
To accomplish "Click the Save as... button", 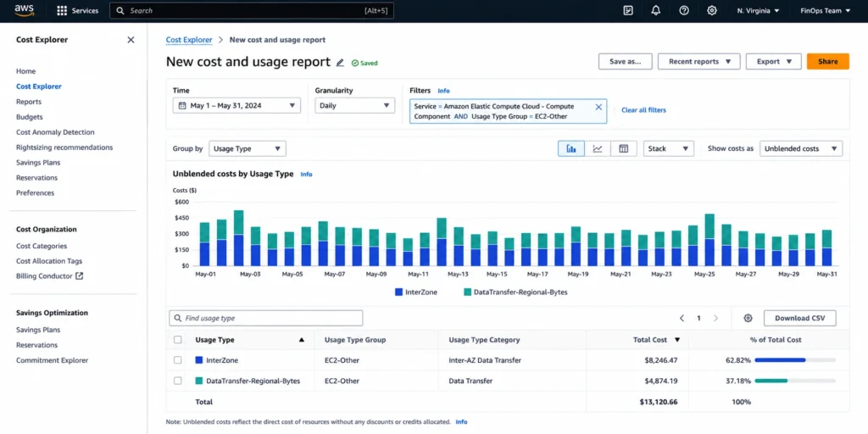I will click(x=625, y=61).
